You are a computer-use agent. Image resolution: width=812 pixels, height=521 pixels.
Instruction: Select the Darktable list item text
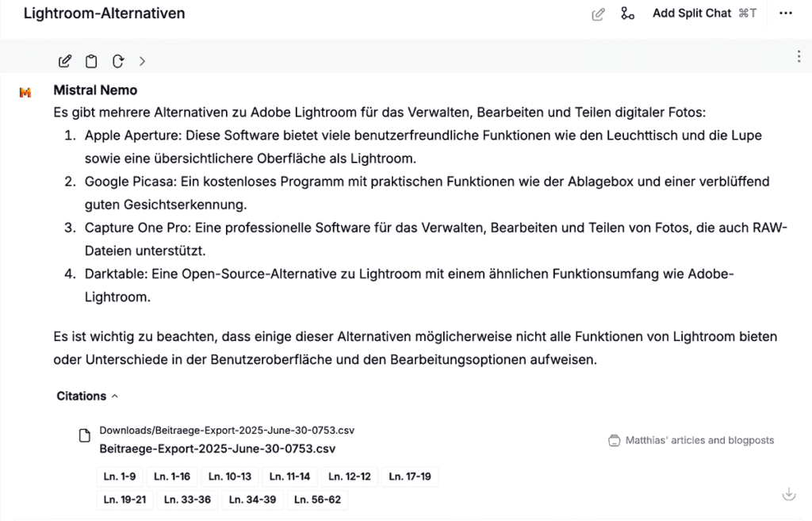click(409, 285)
